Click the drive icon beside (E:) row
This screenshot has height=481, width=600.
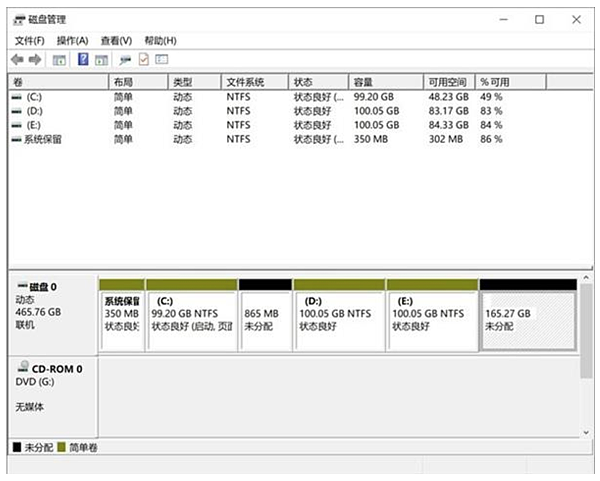click(x=16, y=126)
